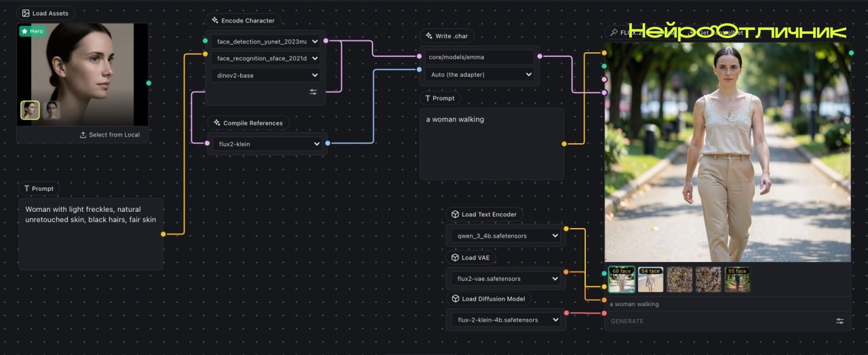Image resolution: width=868 pixels, height=355 pixels.
Task: Click the 'a woman walking' caption under result thumbnails
Action: click(x=634, y=304)
